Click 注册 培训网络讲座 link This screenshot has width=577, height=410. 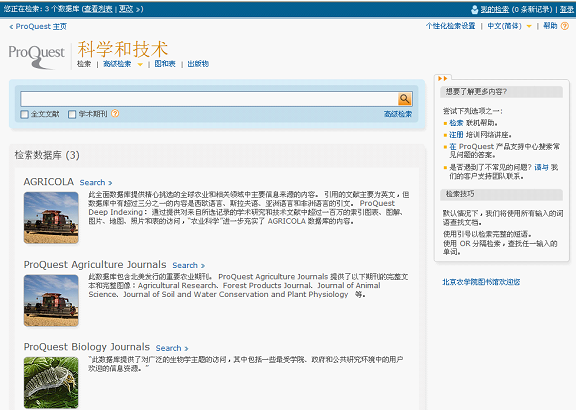(456, 135)
